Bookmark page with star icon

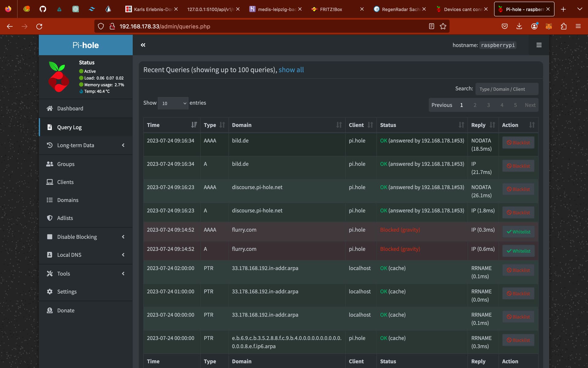click(x=443, y=26)
